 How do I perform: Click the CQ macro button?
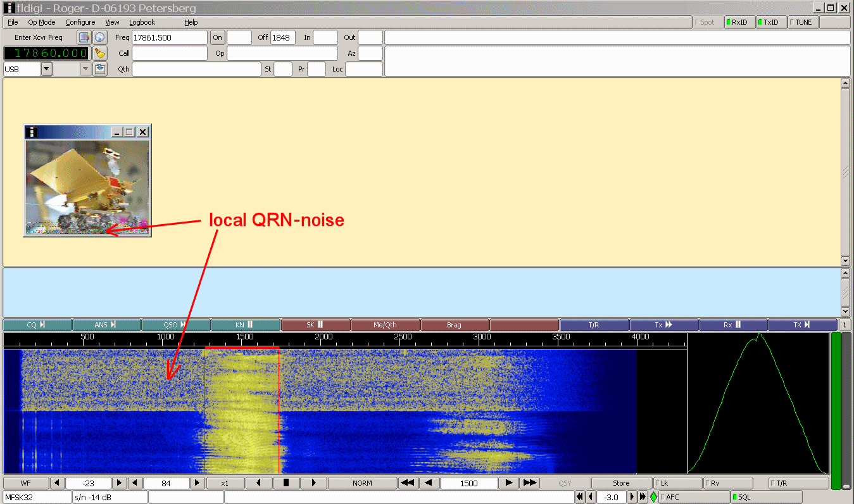[37, 325]
